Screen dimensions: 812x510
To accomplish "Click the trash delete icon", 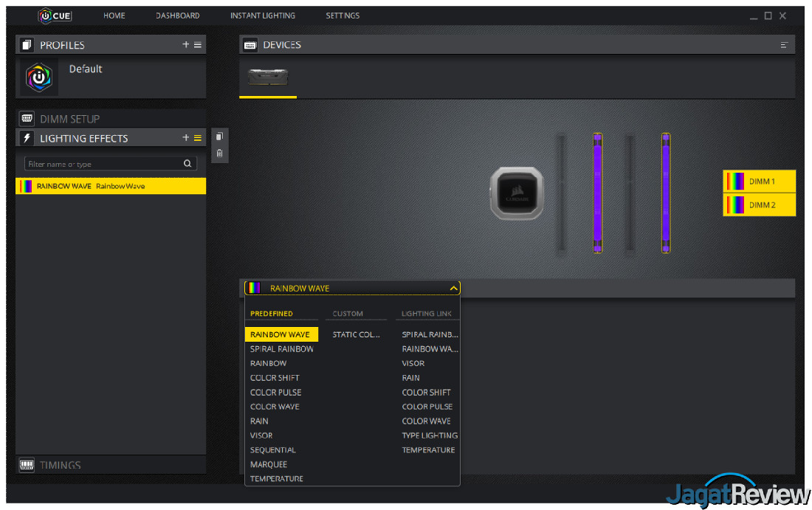I will (219, 153).
